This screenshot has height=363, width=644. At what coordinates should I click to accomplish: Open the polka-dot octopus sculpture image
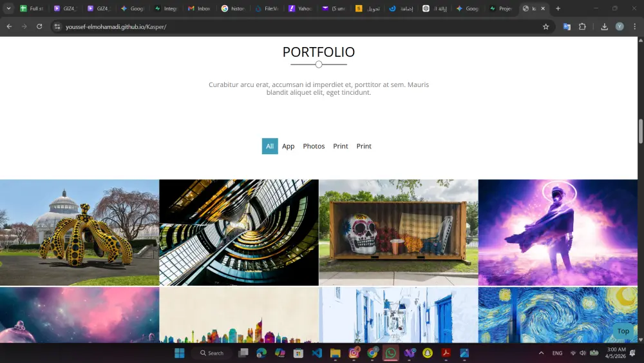(79, 232)
